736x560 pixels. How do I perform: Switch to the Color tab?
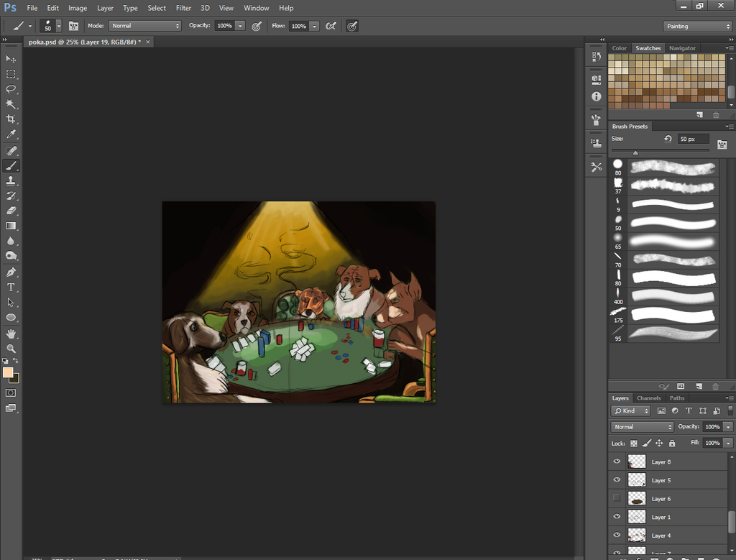(619, 48)
